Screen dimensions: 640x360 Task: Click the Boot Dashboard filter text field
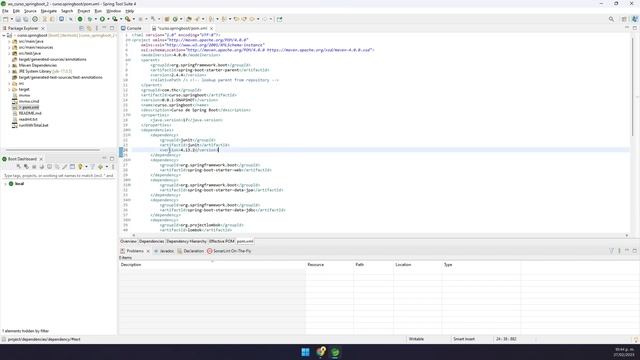[x=58, y=176]
